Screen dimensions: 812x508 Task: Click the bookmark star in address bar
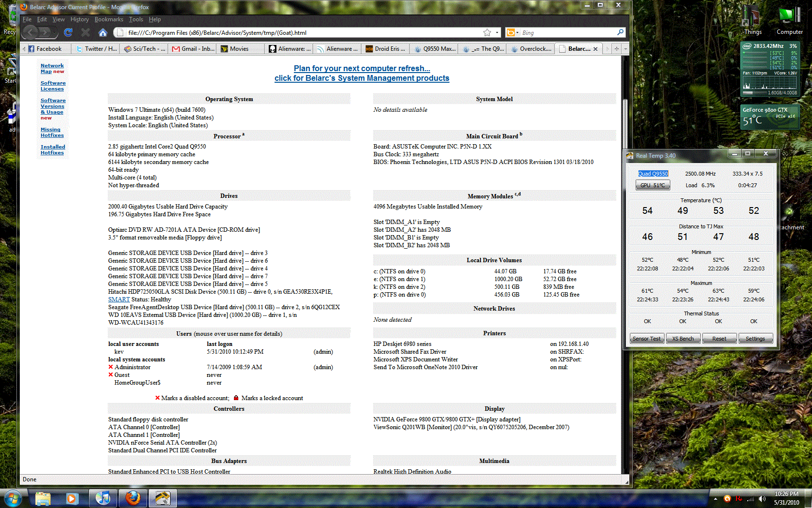tap(487, 32)
